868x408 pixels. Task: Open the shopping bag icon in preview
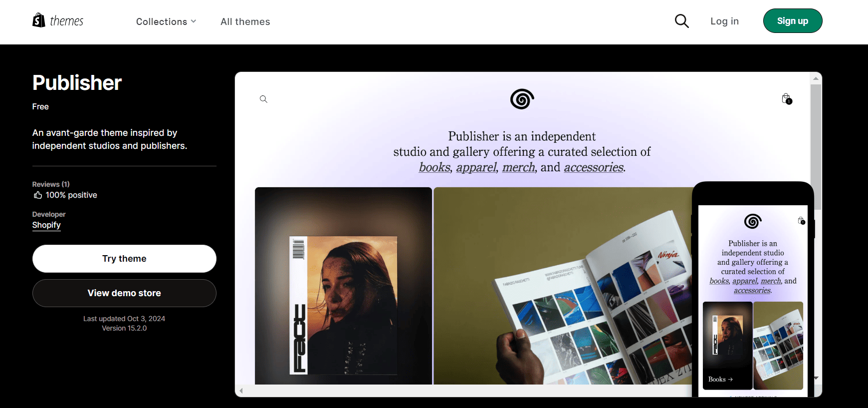pyautogui.click(x=786, y=99)
